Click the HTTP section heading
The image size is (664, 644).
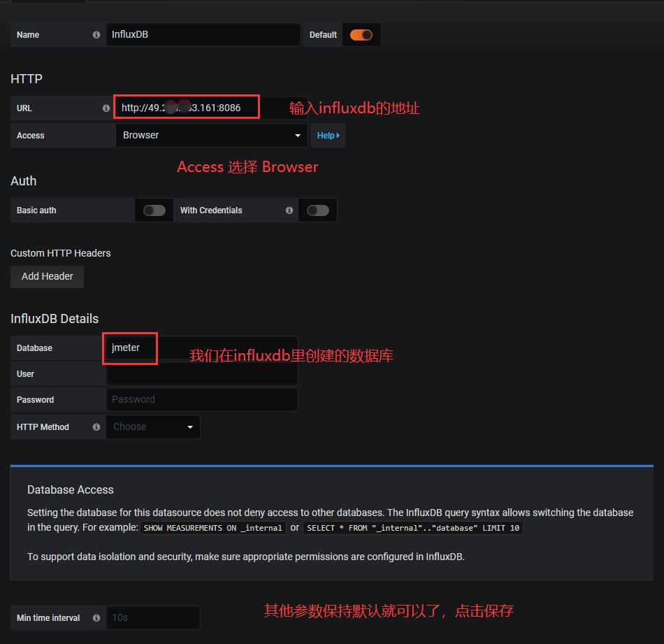[27, 79]
